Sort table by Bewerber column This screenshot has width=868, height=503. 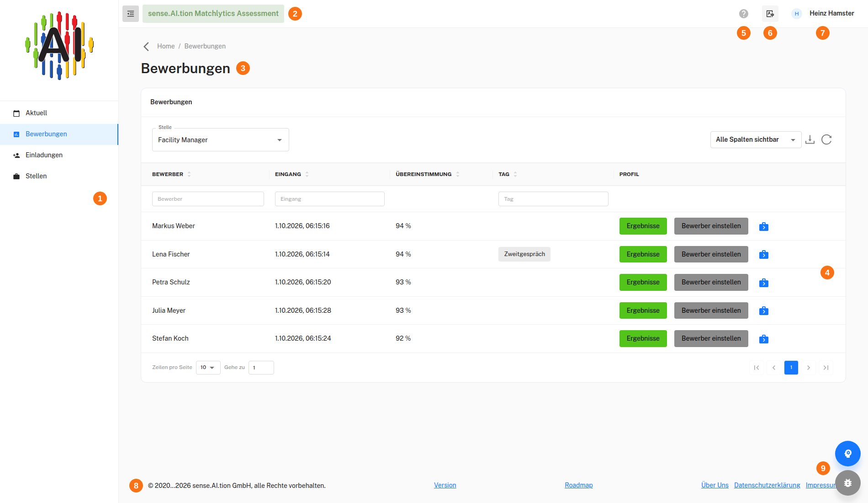click(189, 174)
